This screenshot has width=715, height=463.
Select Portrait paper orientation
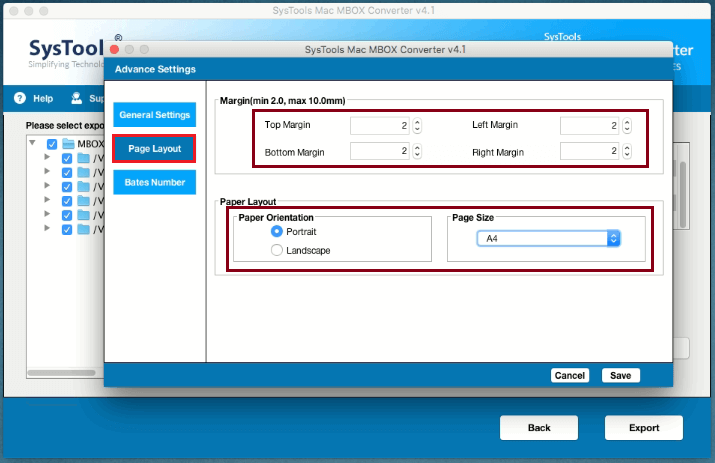(277, 232)
